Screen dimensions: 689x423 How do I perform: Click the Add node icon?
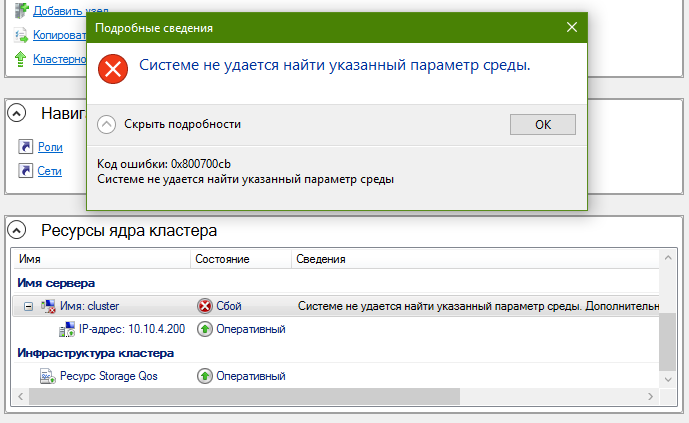click(21, 11)
